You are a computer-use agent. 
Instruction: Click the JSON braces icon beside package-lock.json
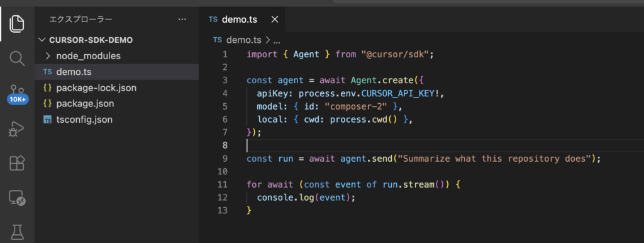48,88
